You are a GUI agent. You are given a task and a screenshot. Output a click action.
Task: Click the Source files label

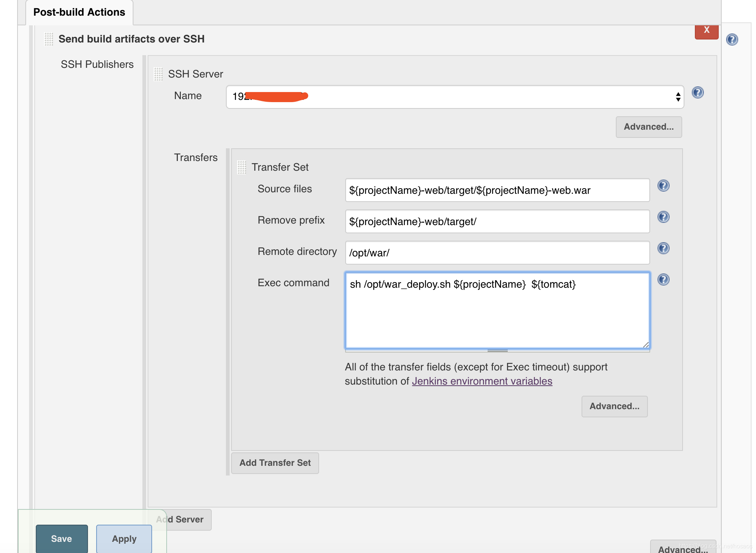point(284,189)
